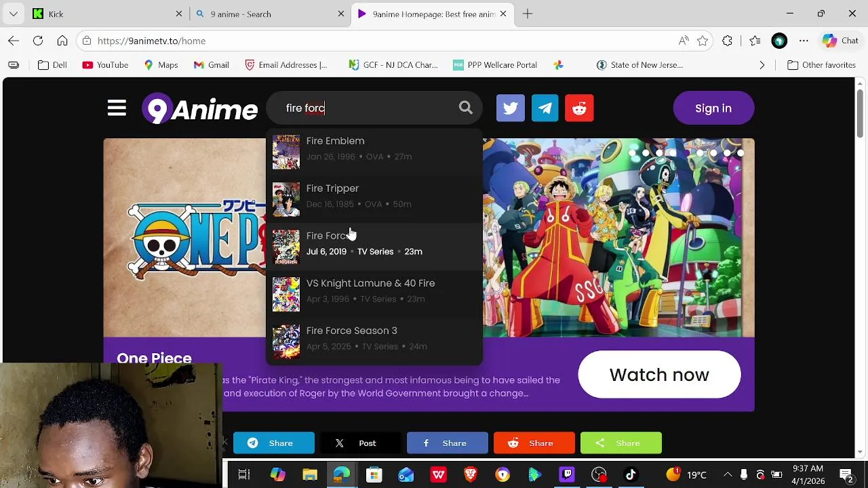Screen dimensions: 868x488
Task: Open File Explorer from the taskbar
Action: (310, 474)
